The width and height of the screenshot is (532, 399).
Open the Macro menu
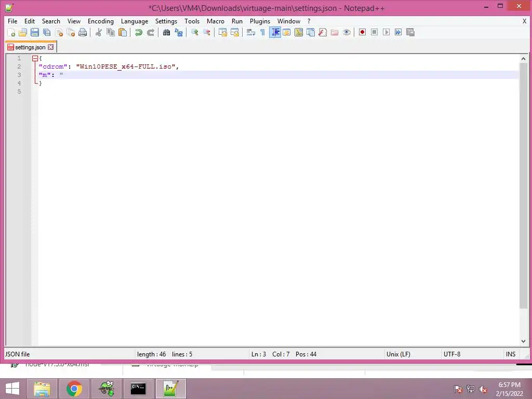[x=216, y=21]
